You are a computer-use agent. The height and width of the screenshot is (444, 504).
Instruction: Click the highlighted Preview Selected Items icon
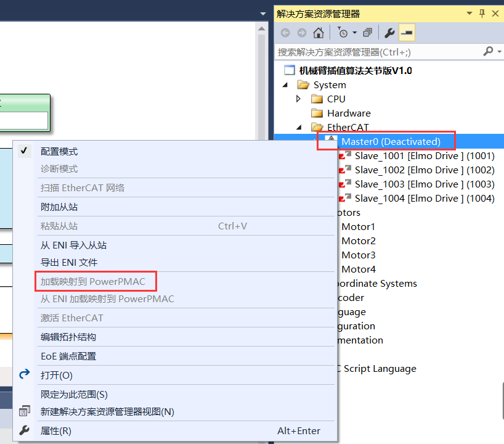tap(407, 33)
